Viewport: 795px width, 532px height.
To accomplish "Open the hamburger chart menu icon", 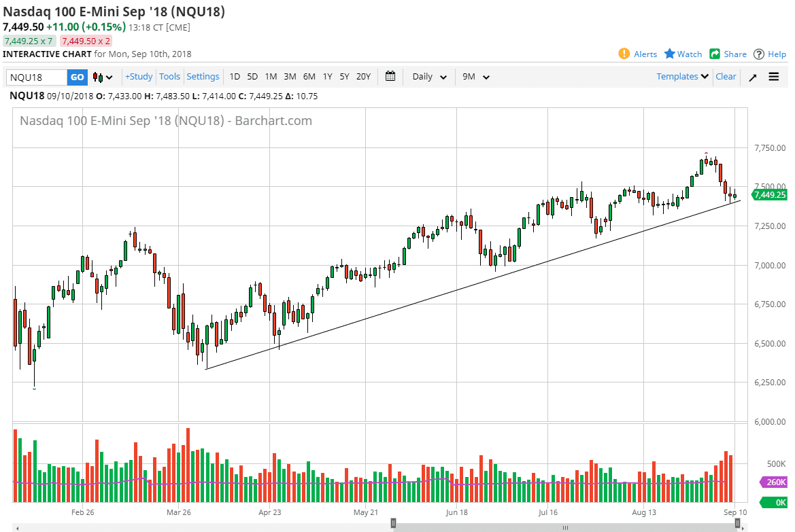I will coord(774,77).
